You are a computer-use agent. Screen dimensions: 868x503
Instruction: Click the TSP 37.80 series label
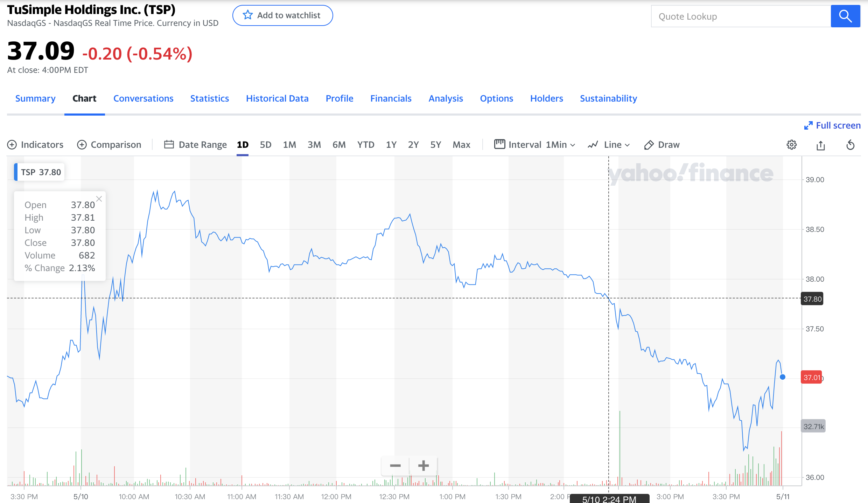tap(40, 172)
